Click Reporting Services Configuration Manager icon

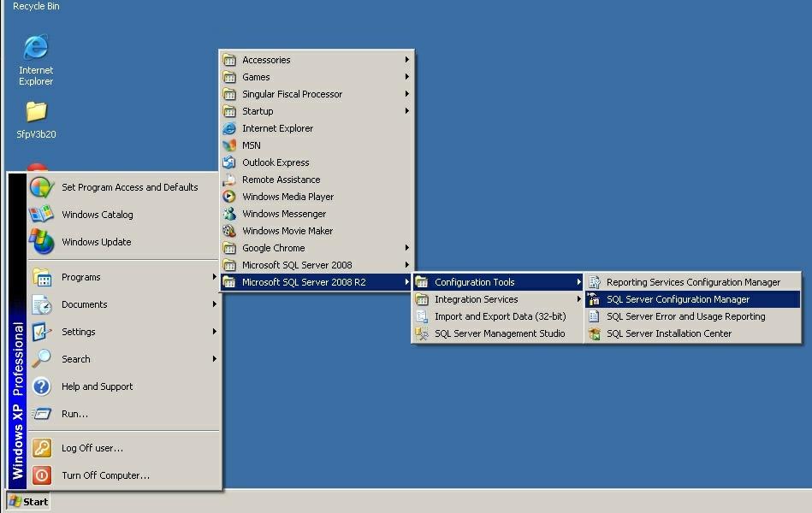pos(594,282)
